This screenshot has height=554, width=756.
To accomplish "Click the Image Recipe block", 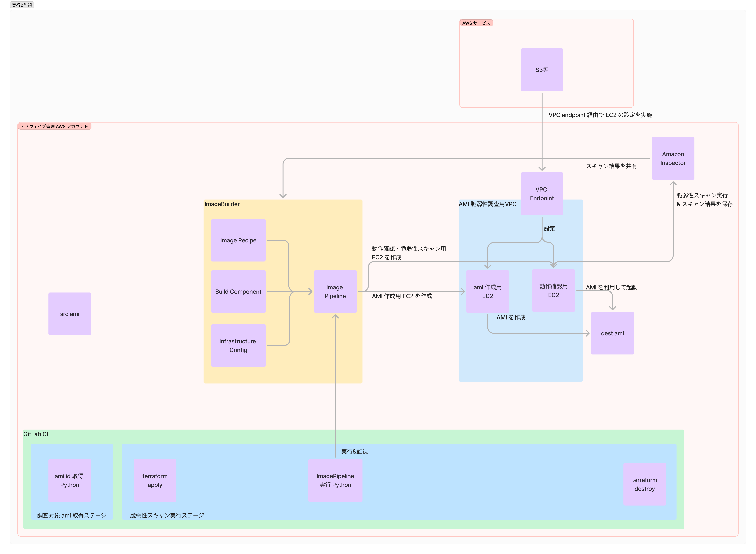I will point(238,240).
